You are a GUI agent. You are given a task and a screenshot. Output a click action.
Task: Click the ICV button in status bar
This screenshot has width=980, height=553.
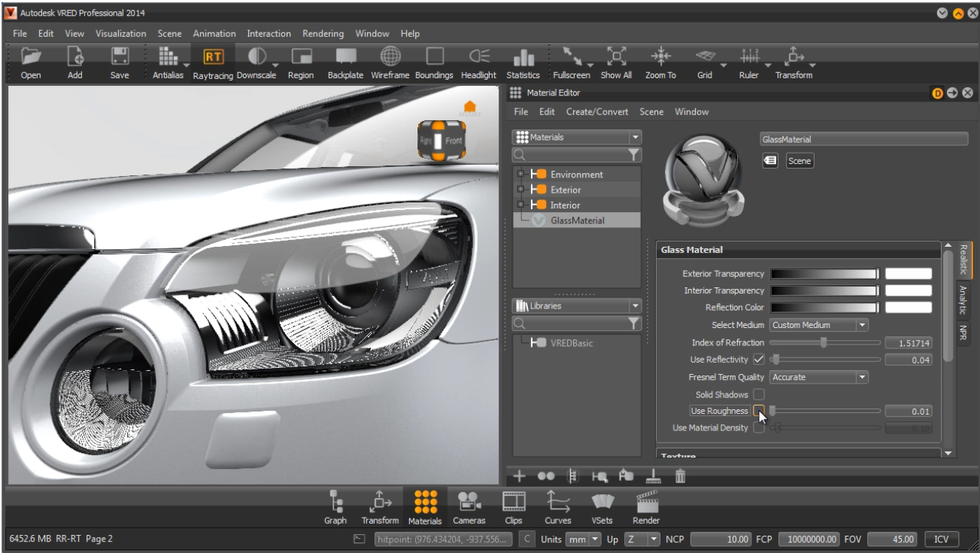941,539
